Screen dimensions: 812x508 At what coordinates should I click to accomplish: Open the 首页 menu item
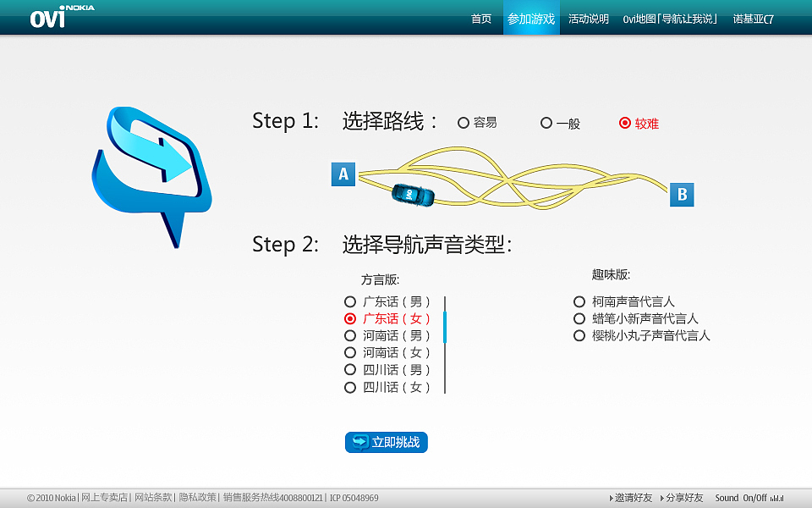point(481,18)
